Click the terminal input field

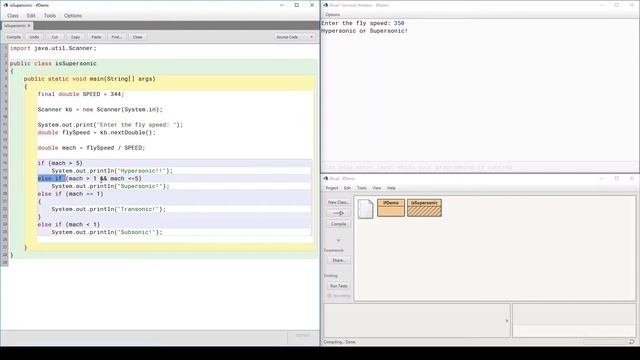click(x=480, y=167)
